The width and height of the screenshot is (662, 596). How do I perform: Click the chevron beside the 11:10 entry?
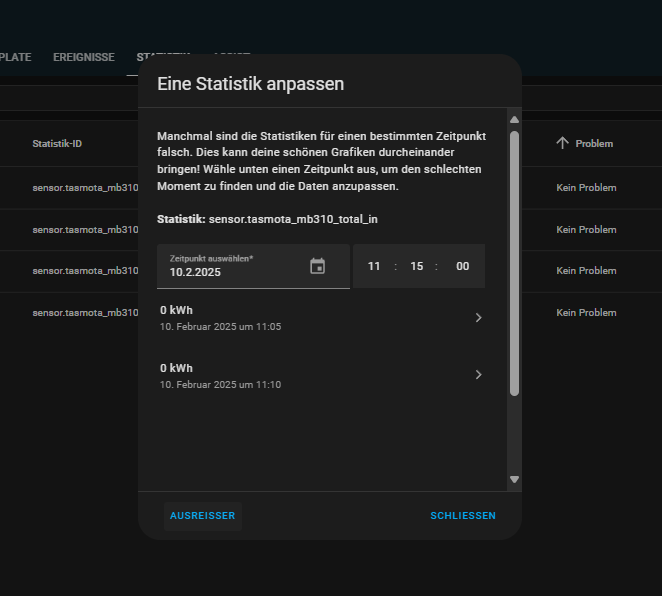coord(478,375)
